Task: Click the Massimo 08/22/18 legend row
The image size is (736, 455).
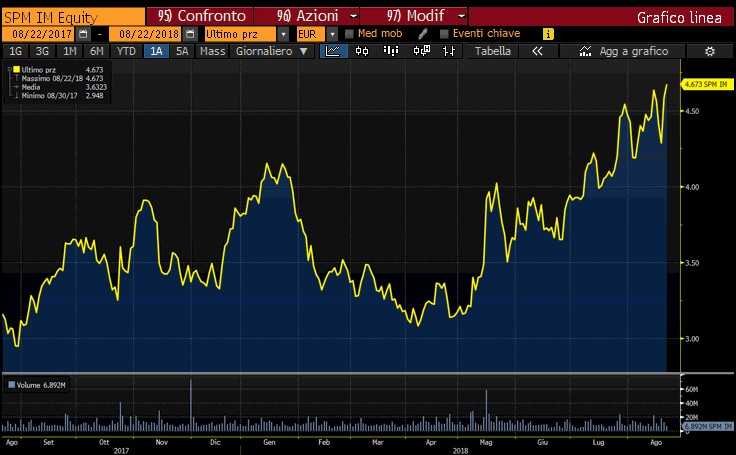Action: click(x=62, y=78)
